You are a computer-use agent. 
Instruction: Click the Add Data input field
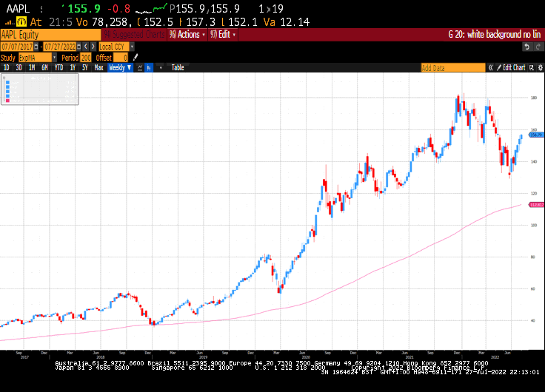click(x=453, y=68)
